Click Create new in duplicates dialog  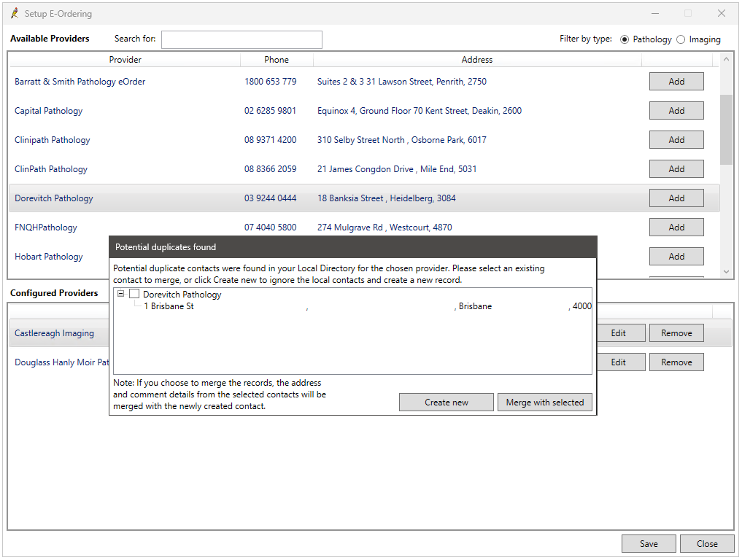(x=447, y=402)
